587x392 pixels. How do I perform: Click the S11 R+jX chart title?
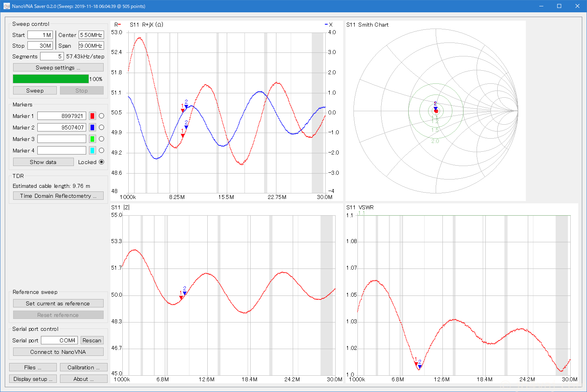coord(147,25)
